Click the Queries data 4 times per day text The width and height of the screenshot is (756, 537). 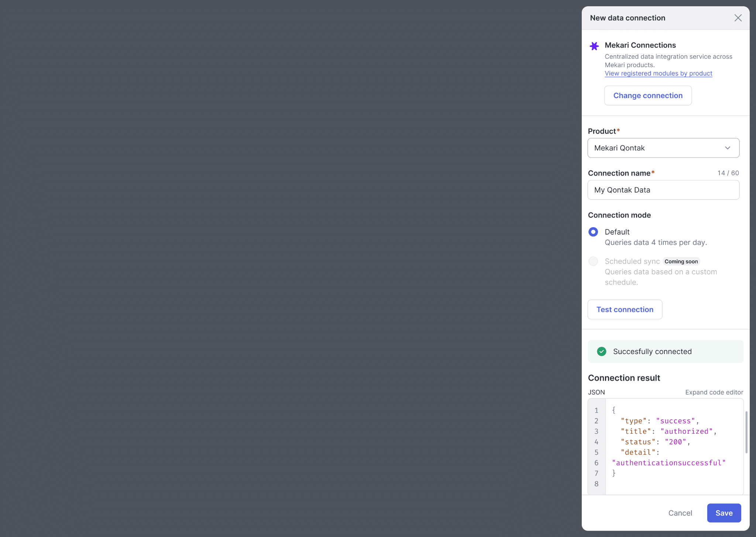[x=656, y=242]
